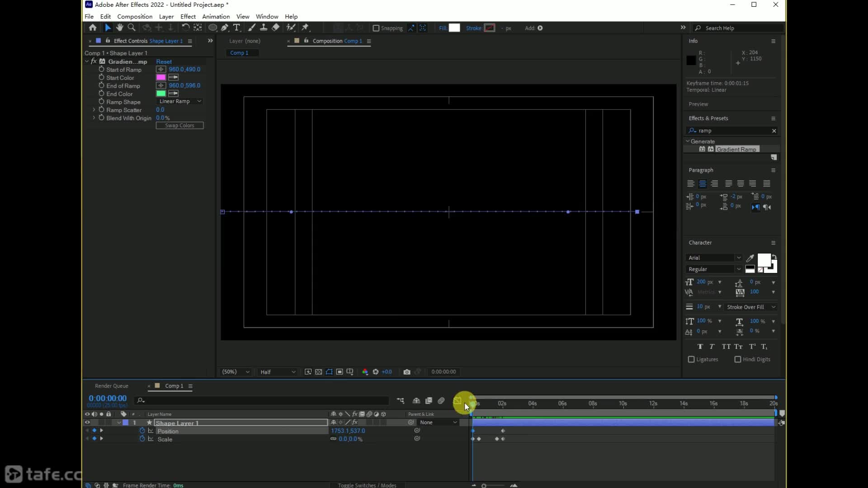Screen dimensions: 868x488
Task: Take a snapshot with camera icon
Action: coord(407,372)
